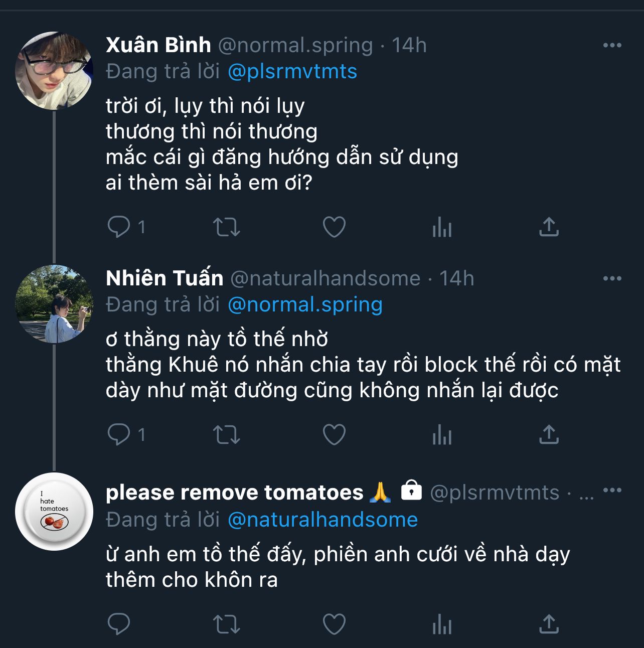Retweet Nhiên Tuấn's post

pos(227,434)
